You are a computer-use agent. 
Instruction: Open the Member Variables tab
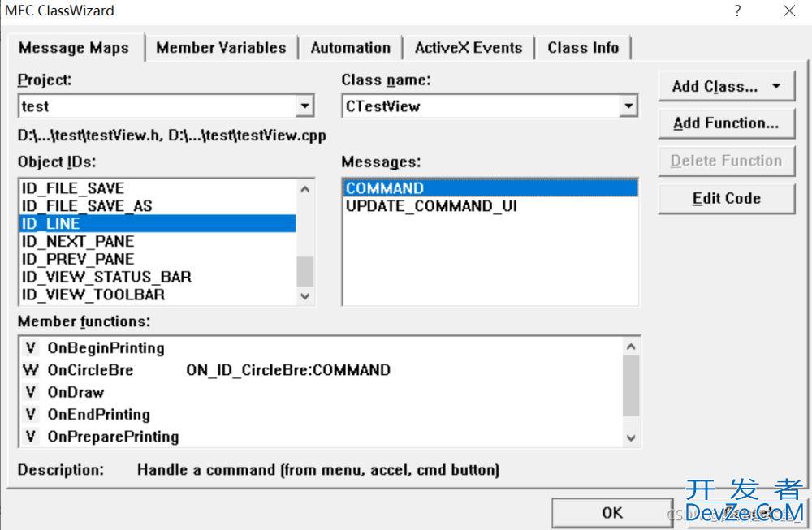pyautogui.click(x=221, y=48)
